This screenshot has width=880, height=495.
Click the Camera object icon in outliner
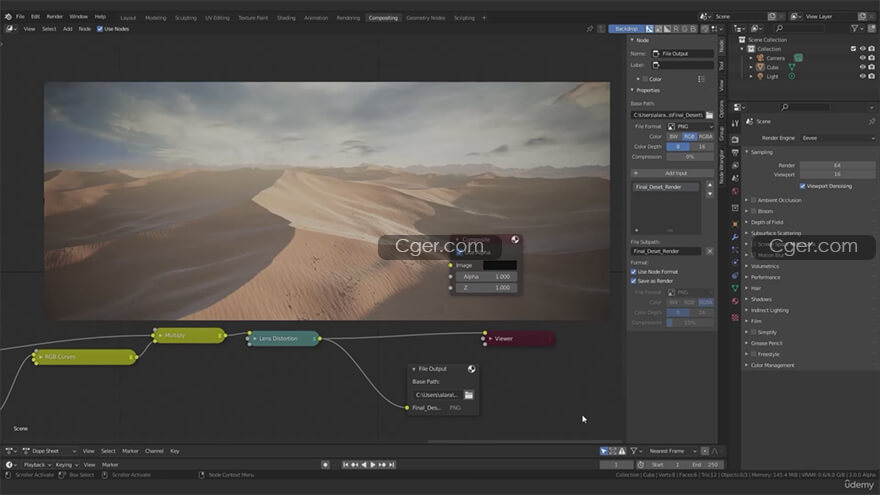pyautogui.click(x=760, y=58)
